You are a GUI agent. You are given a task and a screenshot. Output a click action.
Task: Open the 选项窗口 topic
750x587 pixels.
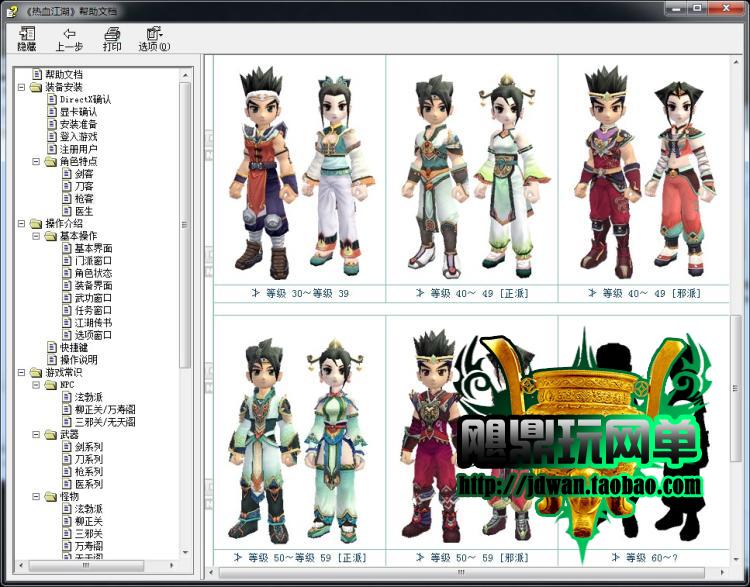pyautogui.click(x=93, y=335)
